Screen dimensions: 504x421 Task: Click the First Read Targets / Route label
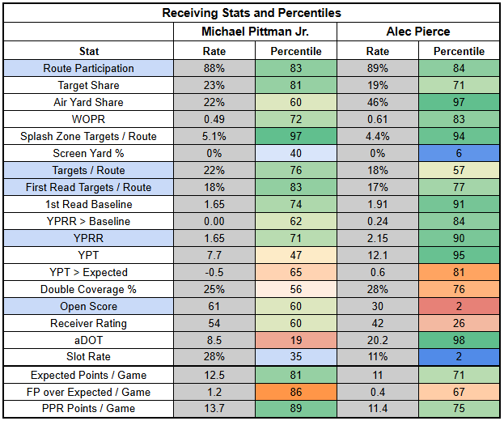[x=89, y=188]
